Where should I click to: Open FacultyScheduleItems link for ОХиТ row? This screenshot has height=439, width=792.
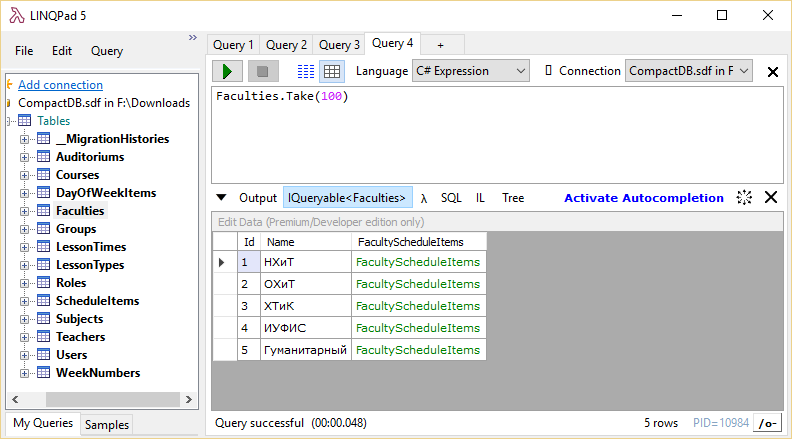418,284
